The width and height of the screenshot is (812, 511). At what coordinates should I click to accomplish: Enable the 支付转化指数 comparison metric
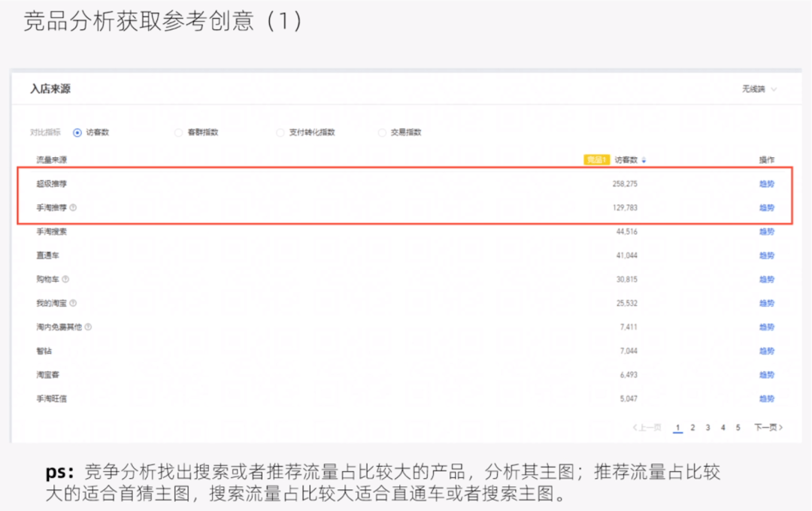click(x=279, y=132)
